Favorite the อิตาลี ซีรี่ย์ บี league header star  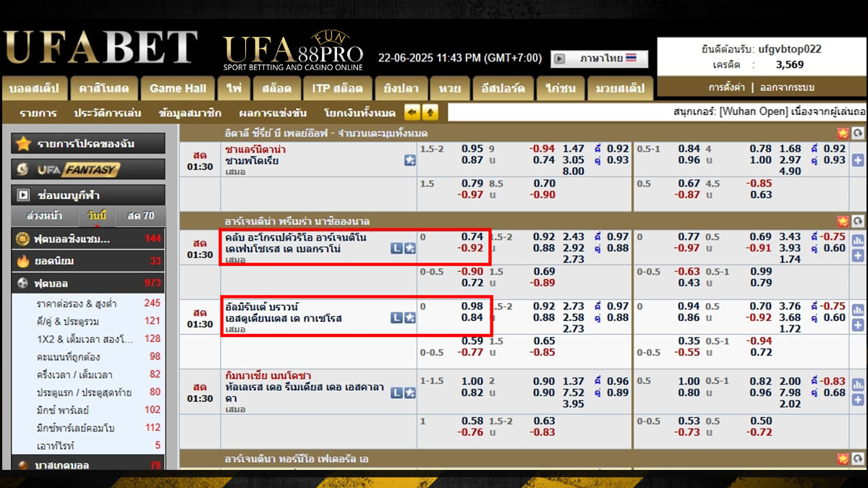pos(843,133)
